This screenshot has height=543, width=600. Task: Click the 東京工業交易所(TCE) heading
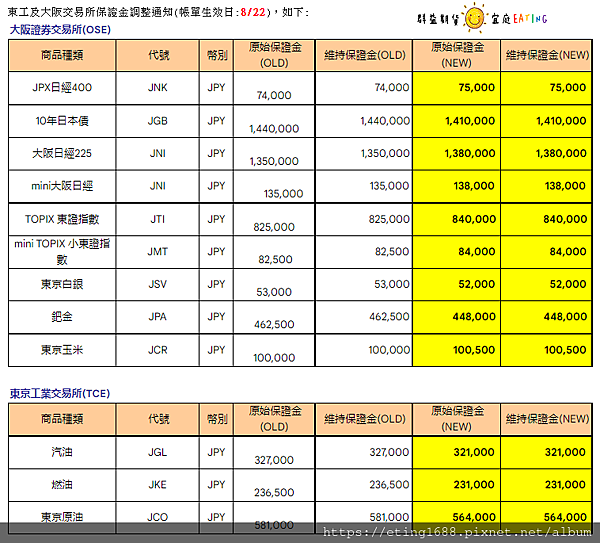coord(60,393)
